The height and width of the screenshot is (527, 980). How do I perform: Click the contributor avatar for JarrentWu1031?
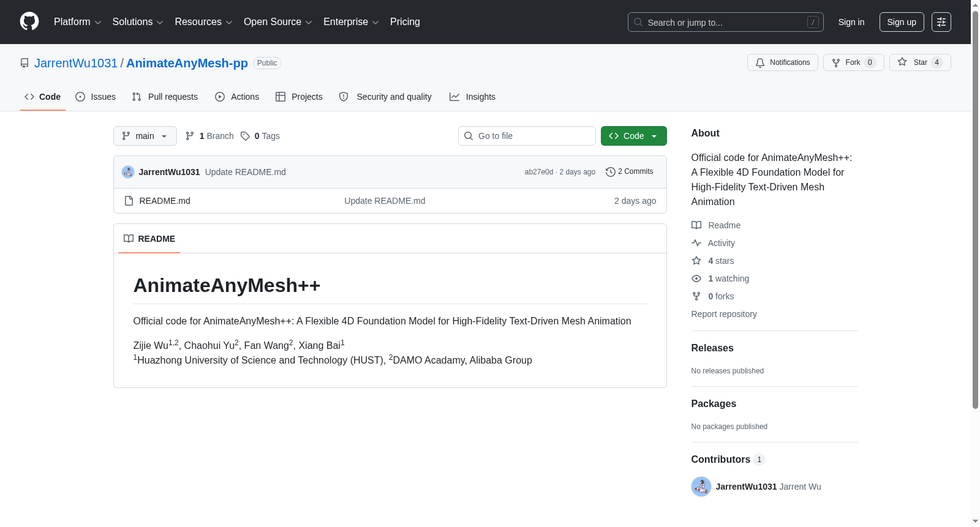[701, 487]
